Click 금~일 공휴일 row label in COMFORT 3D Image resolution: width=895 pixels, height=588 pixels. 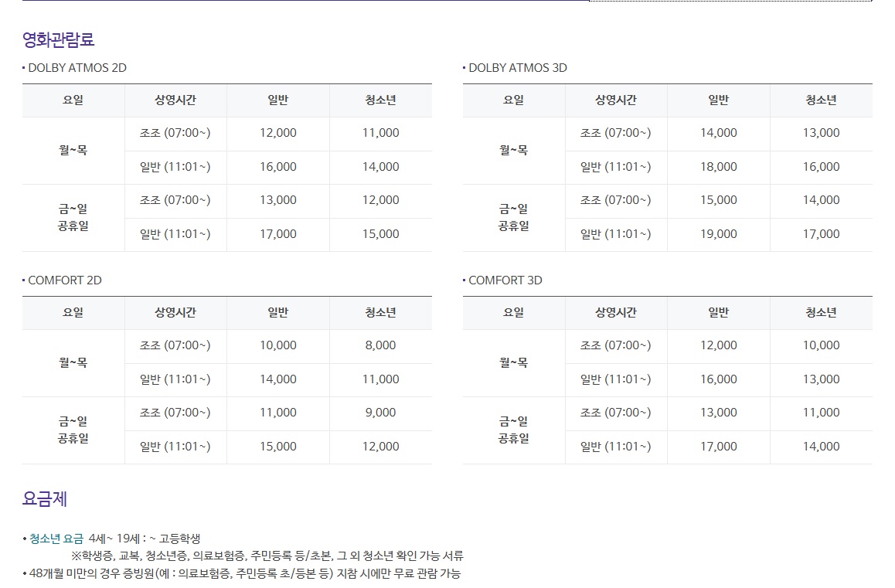point(514,430)
